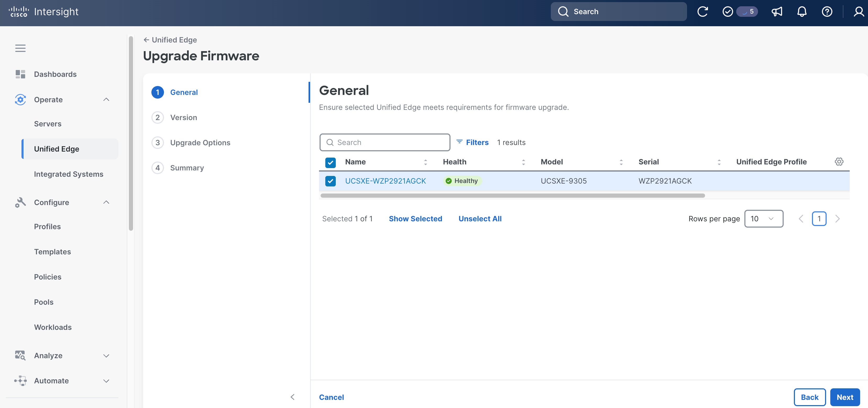Open the Rows per page dropdown
Viewport: 868px width, 408px height.
[763, 219]
